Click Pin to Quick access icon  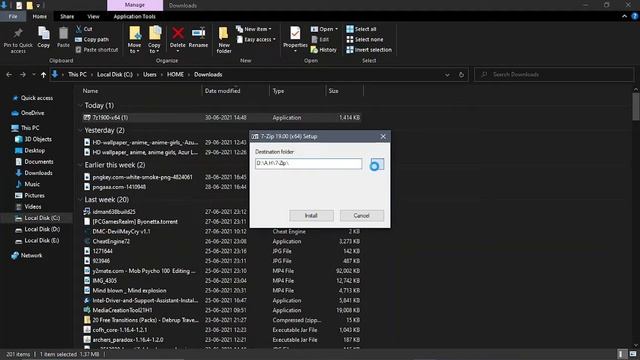pyautogui.click(x=18, y=33)
